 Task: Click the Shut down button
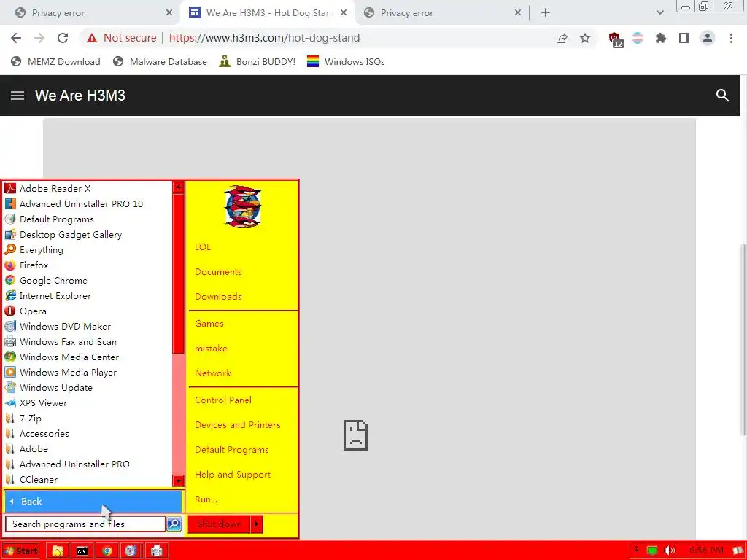219,524
